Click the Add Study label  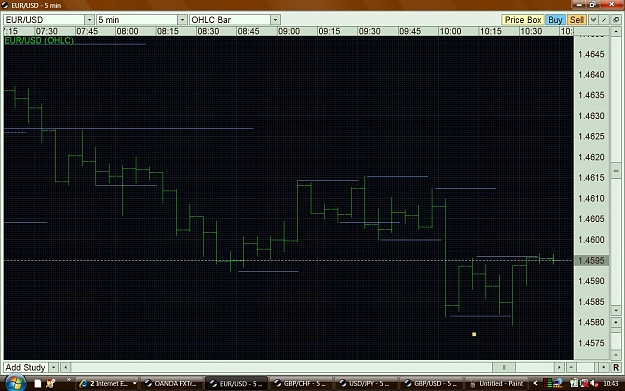[x=26, y=367]
